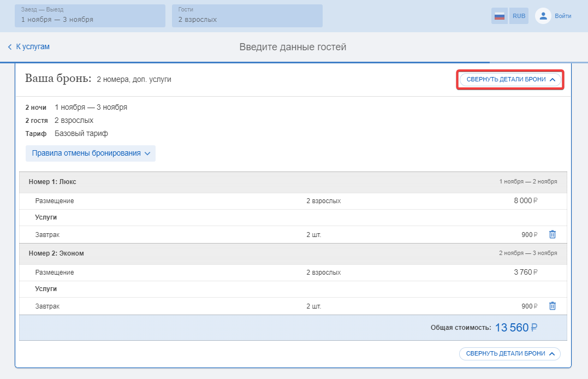Click 2 номера, доп. услуги summary
This screenshot has height=379, width=588.
coord(134,80)
